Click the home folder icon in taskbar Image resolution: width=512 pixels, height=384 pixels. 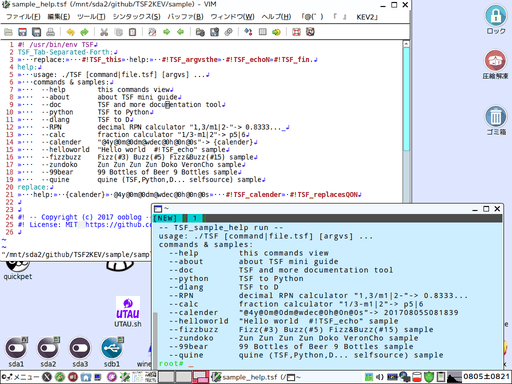click(x=86, y=377)
